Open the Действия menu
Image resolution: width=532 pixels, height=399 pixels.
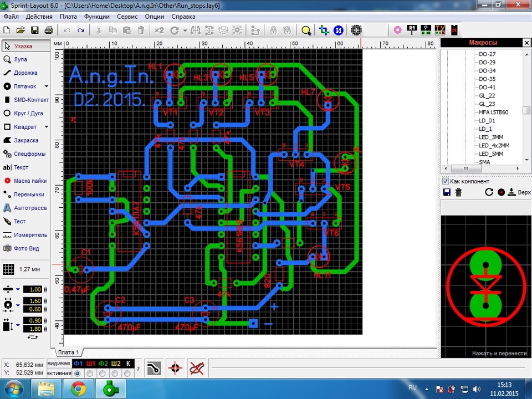39,17
